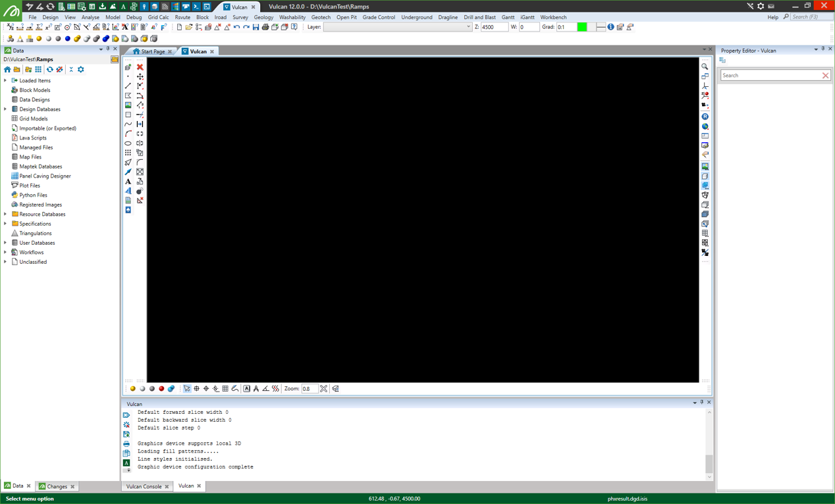The height and width of the screenshot is (504, 835).
Task: Click the Print icon in top toolbar
Action: point(265,27)
